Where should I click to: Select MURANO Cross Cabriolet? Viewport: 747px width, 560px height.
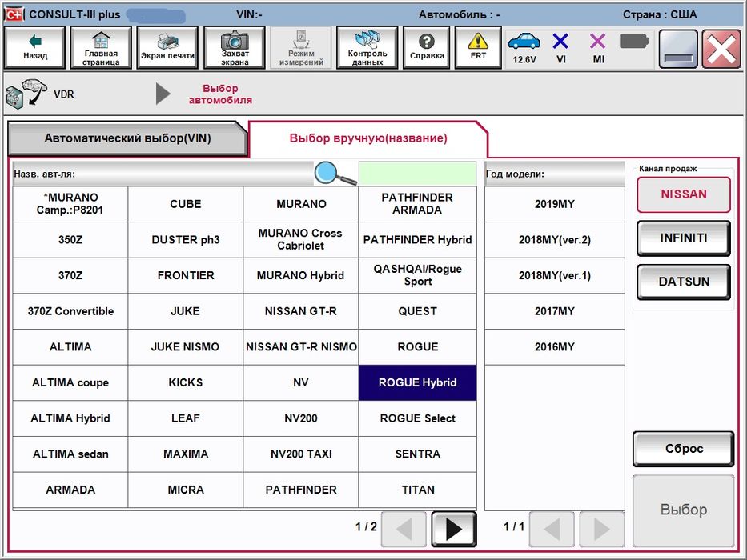[300, 239]
